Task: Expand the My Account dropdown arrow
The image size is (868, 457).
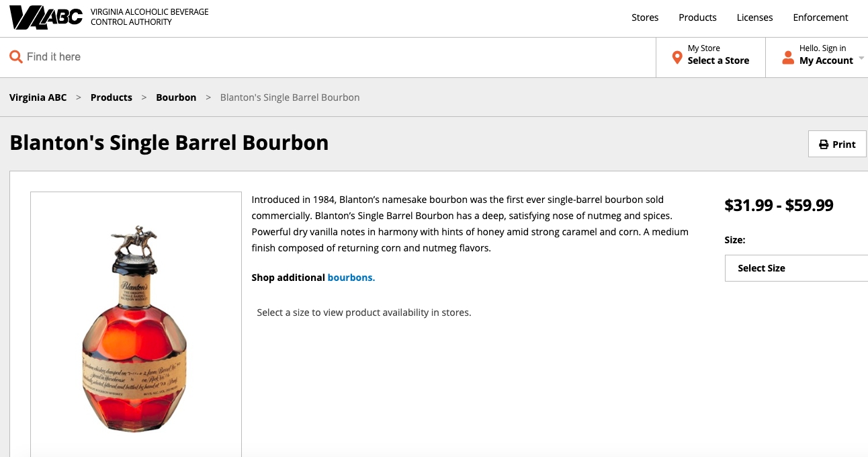Action: pyautogui.click(x=861, y=58)
